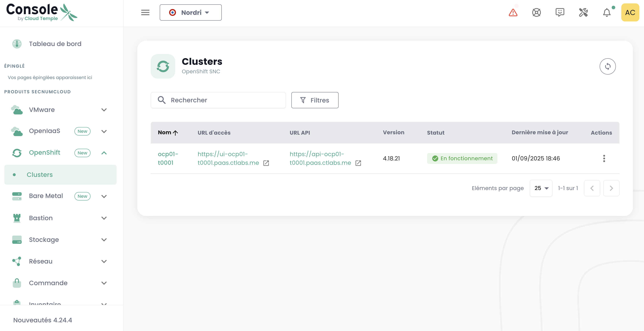Select Clusters submenu item

(x=40, y=175)
